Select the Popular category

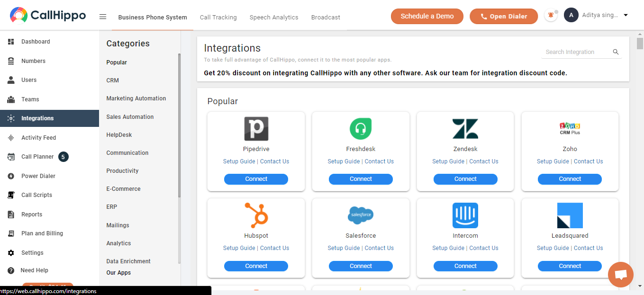[x=117, y=63]
